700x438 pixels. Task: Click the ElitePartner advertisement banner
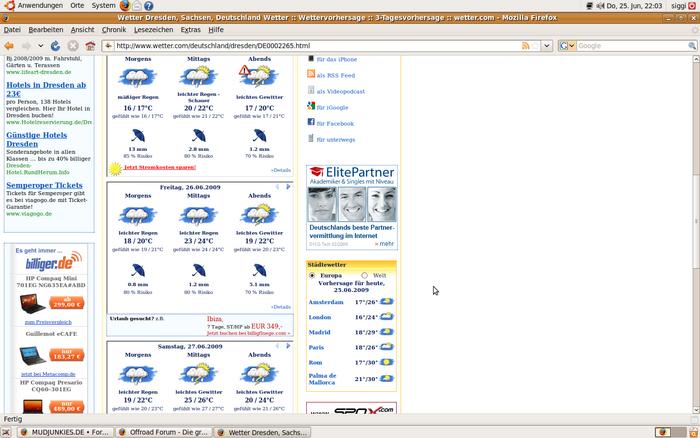(352, 207)
